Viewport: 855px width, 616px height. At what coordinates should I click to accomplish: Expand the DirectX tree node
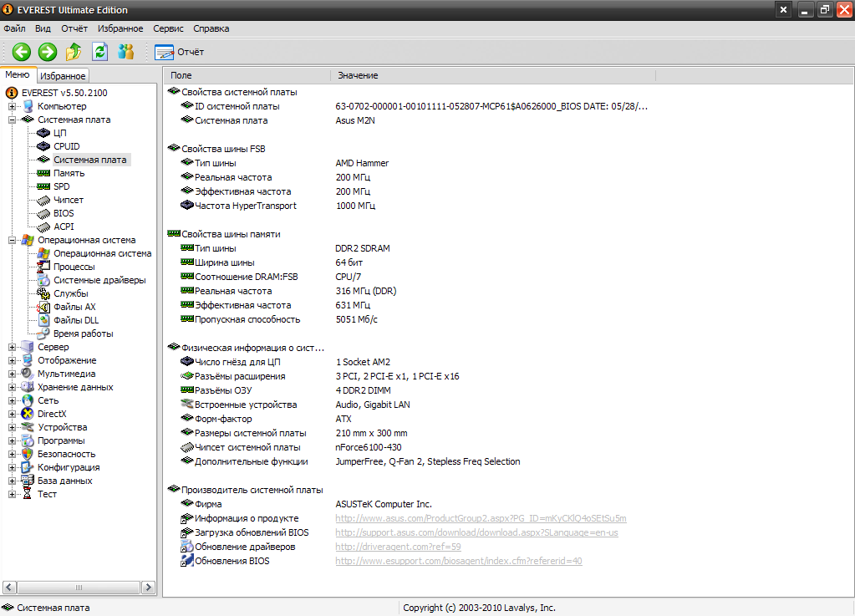click(13, 414)
